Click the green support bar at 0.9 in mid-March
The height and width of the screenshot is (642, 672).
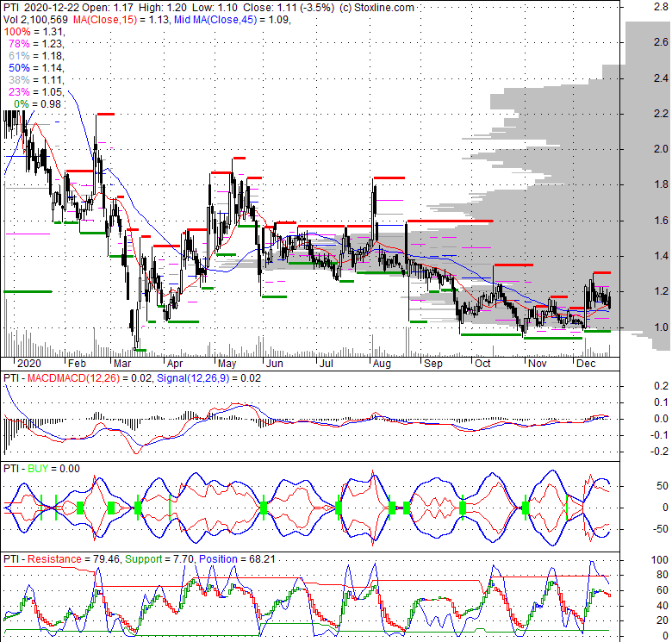pos(140,350)
